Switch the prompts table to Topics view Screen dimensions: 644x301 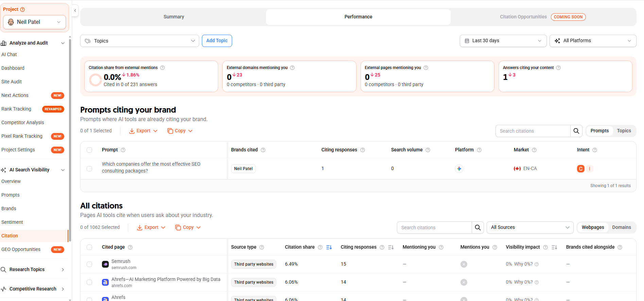coord(624,131)
